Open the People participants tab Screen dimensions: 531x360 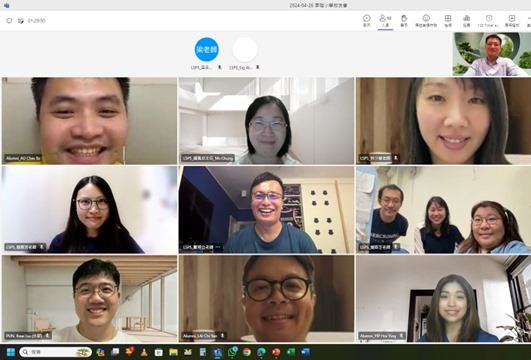point(385,21)
